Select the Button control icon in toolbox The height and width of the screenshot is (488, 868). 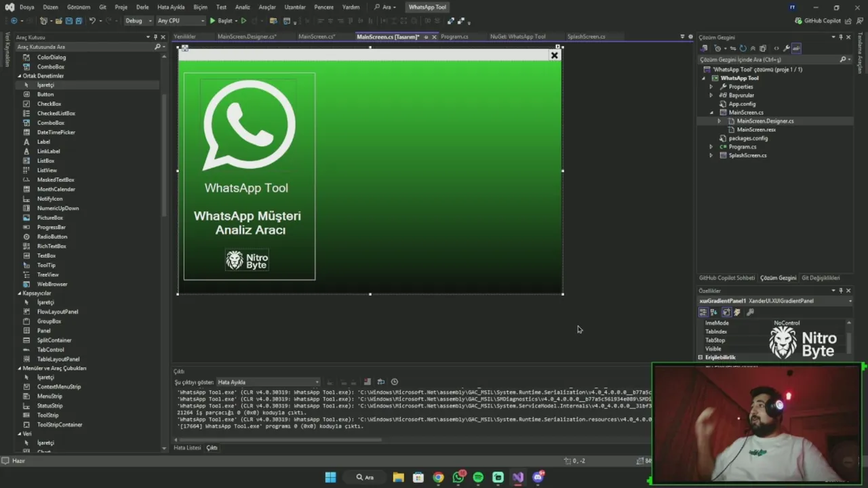click(x=26, y=94)
